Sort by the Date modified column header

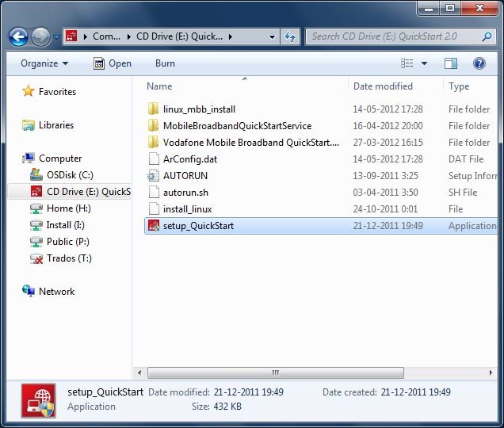[383, 86]
